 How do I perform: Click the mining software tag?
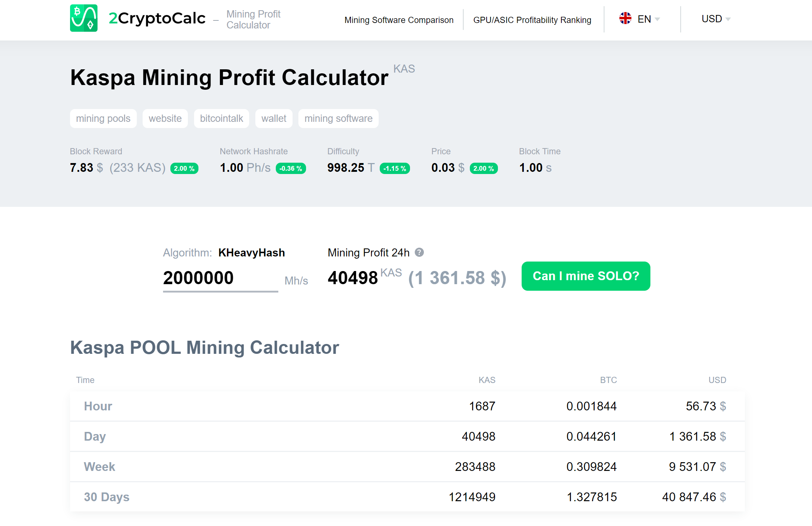click(338, 118)
